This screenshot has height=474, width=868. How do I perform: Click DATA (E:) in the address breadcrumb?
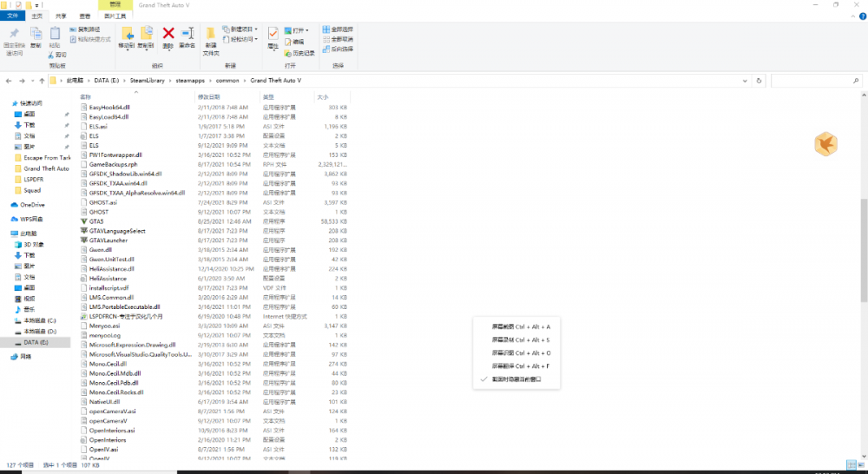[106, 81]
